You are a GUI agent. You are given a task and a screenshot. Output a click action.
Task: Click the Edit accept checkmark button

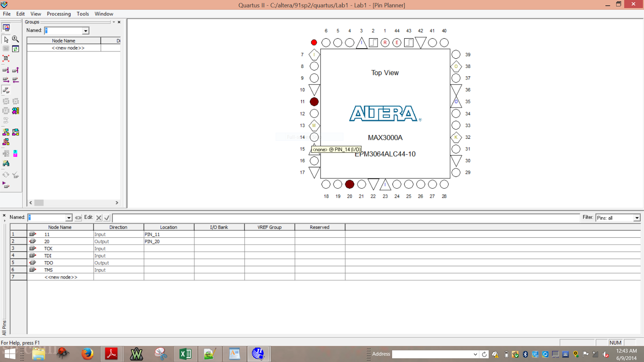[x=106, y=217]
